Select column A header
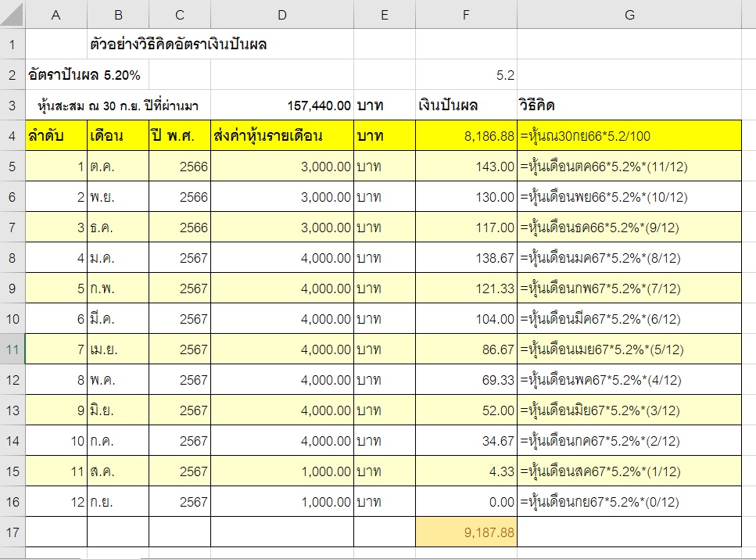Image resolution: width=756 pixels, height=559 pixels. 56,14
